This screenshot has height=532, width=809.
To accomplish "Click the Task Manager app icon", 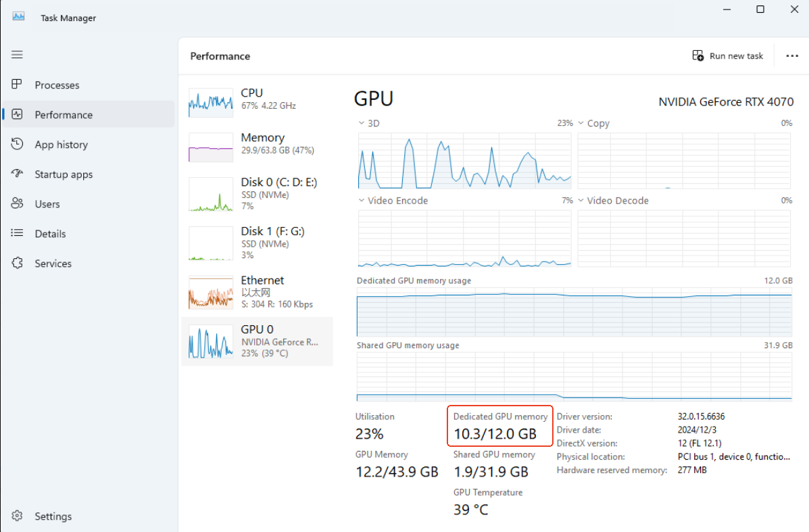I will tap(18, 16).
